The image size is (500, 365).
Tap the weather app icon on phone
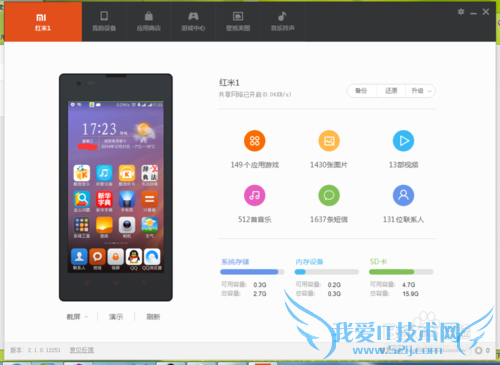(150, 225)
